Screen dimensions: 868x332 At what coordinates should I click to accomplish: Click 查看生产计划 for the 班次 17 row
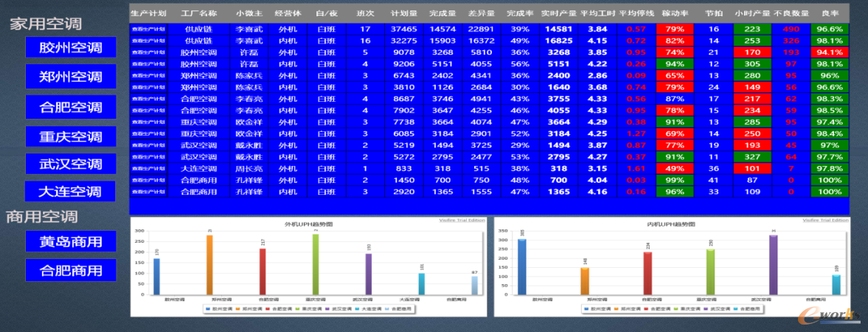[148, 29]
